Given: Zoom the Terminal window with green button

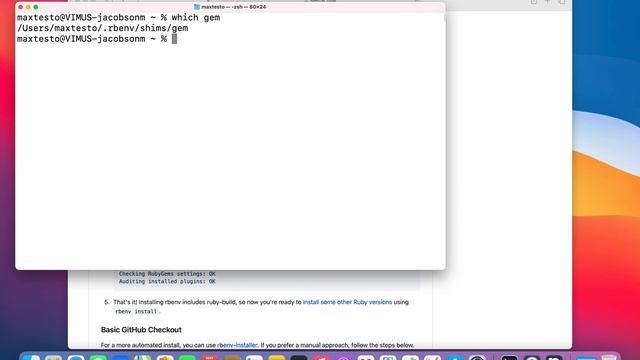Looking at the screenshot, I should 36,7.
